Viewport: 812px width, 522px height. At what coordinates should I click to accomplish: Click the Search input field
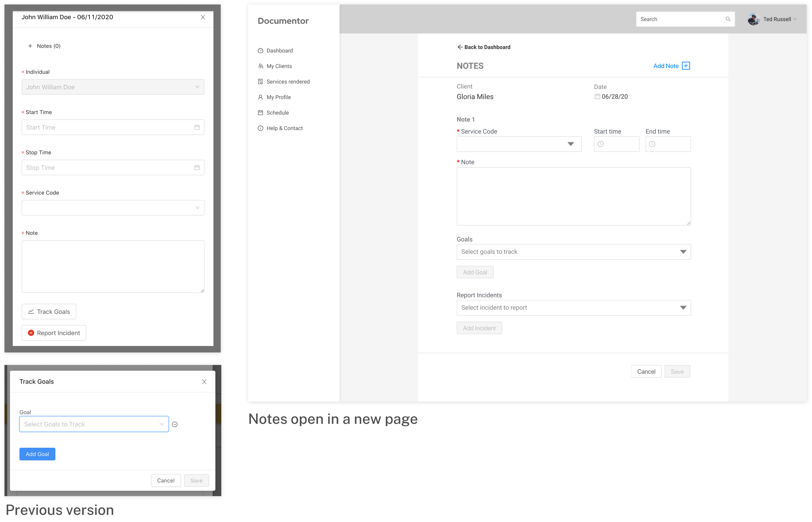pos(685,19)
